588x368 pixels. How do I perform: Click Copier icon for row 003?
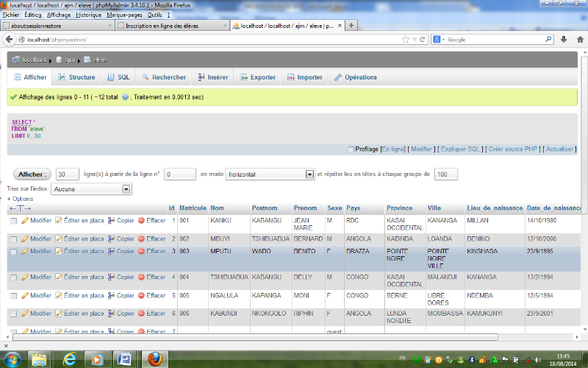point(112,251)
